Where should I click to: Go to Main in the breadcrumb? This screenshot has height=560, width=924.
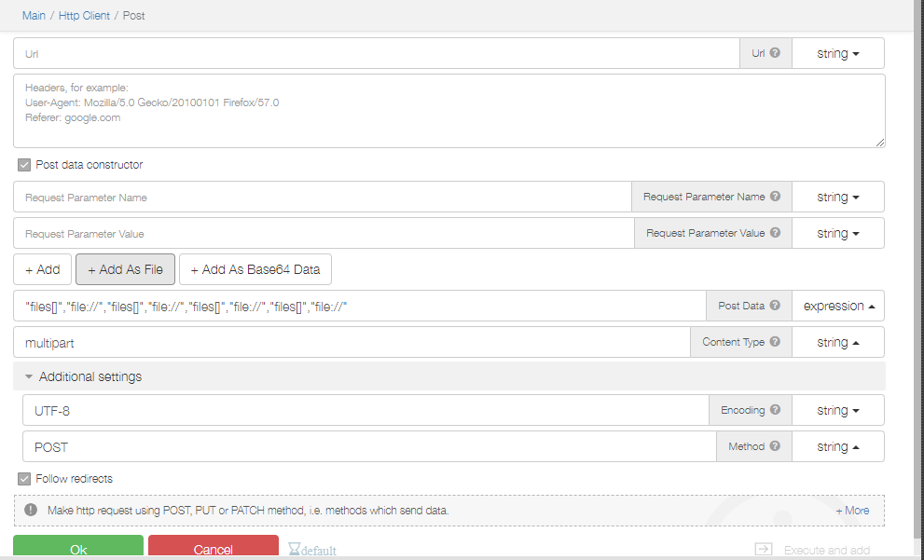click(34, 16)
